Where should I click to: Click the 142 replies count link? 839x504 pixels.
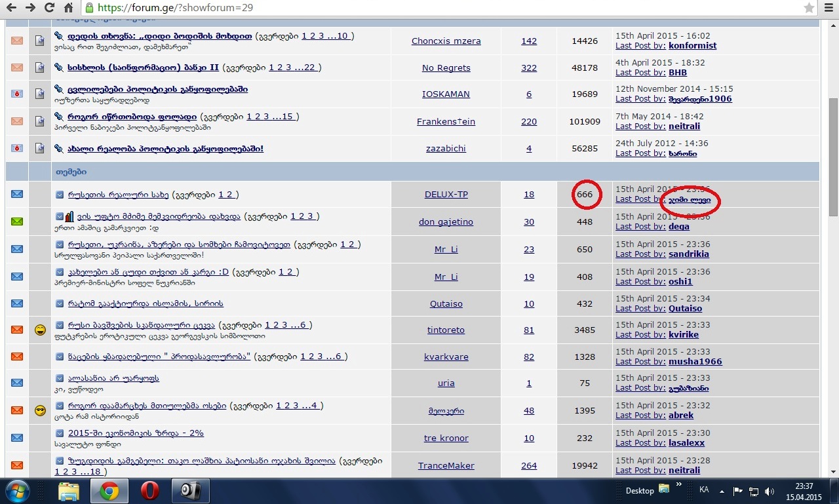click(529, 41)
